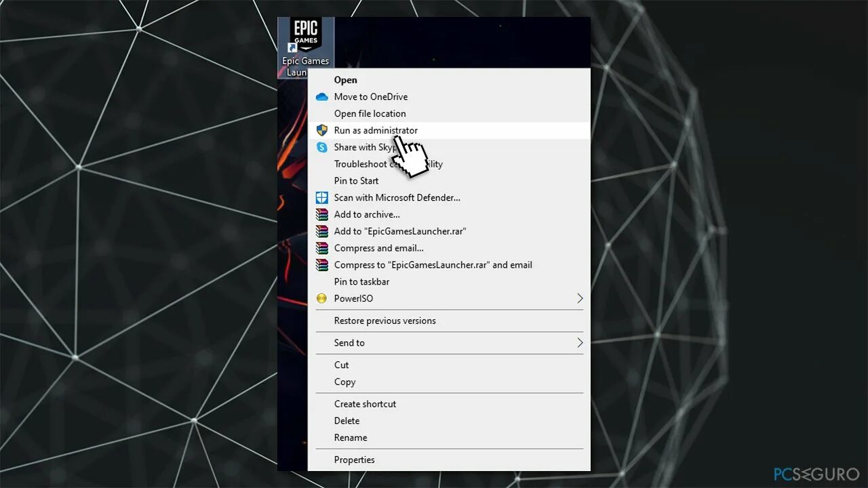Click WinRAR icon beside Compress to rar and email
The image size is (868, 488).
322,265
